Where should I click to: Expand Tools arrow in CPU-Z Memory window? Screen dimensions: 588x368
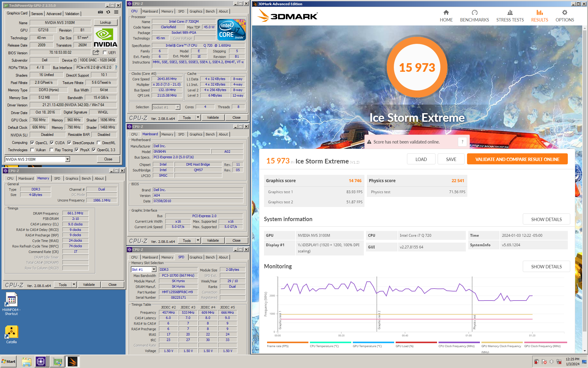(74, 285)
